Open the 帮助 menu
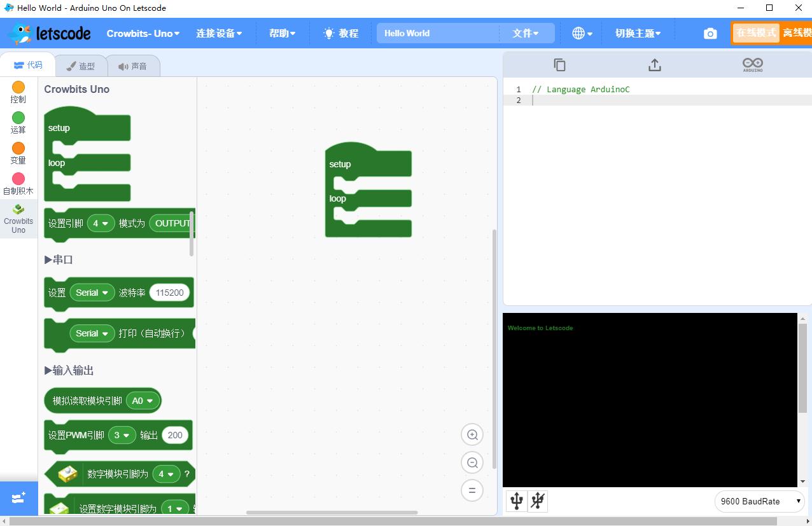This screenshot has width=812, height=526. (x=282, y=33)
